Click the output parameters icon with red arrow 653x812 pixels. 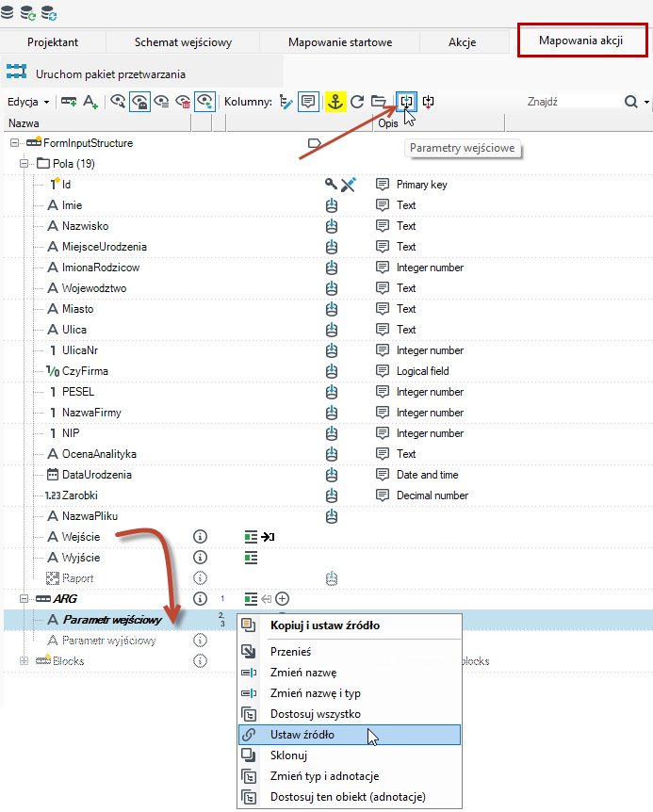[x=428, y=102]
